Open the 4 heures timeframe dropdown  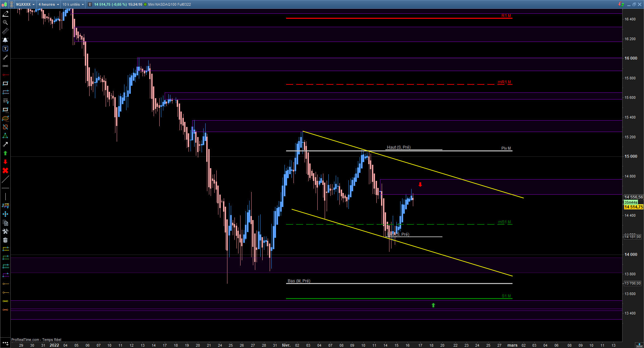coord(48,4)
